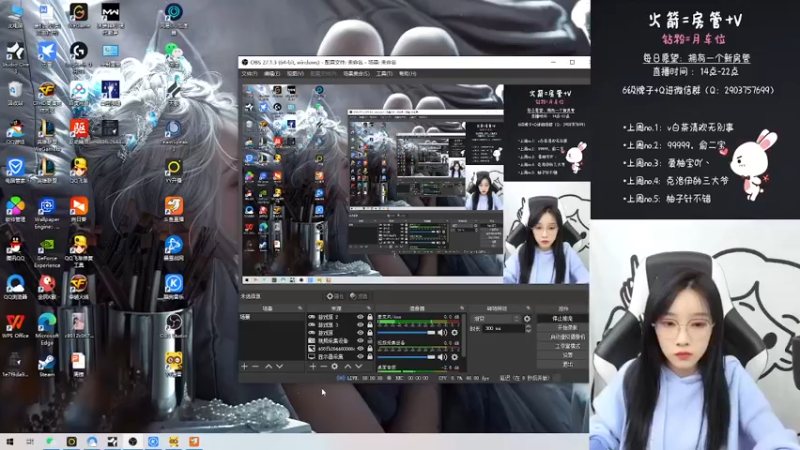Open source properties gear in Sources toolbar

coord(335,366)
